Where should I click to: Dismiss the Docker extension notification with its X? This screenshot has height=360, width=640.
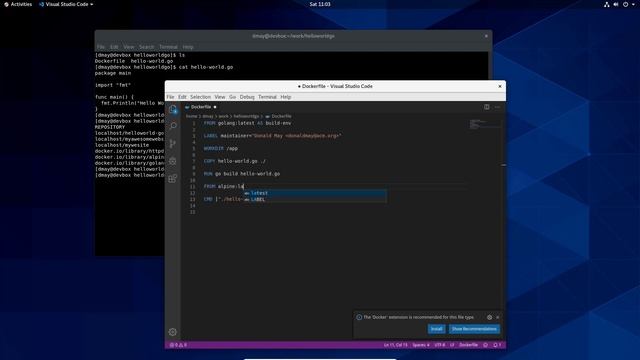click(x=498, y=317)
